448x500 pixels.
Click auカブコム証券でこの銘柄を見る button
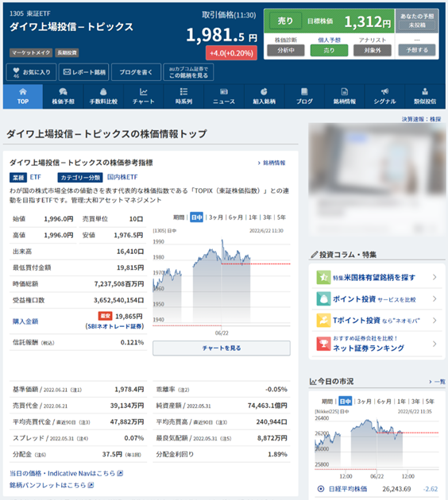pyautogui.click(x=188, y=72)
